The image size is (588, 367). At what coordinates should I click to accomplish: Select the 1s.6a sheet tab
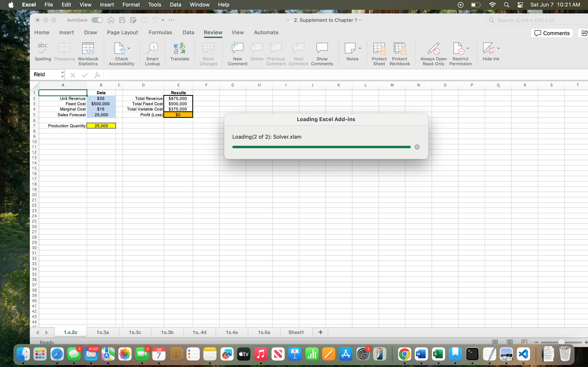pos(264,332)
